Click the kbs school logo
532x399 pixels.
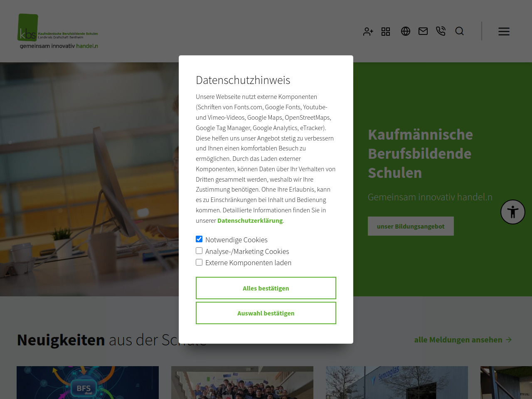tap(58, 32)
